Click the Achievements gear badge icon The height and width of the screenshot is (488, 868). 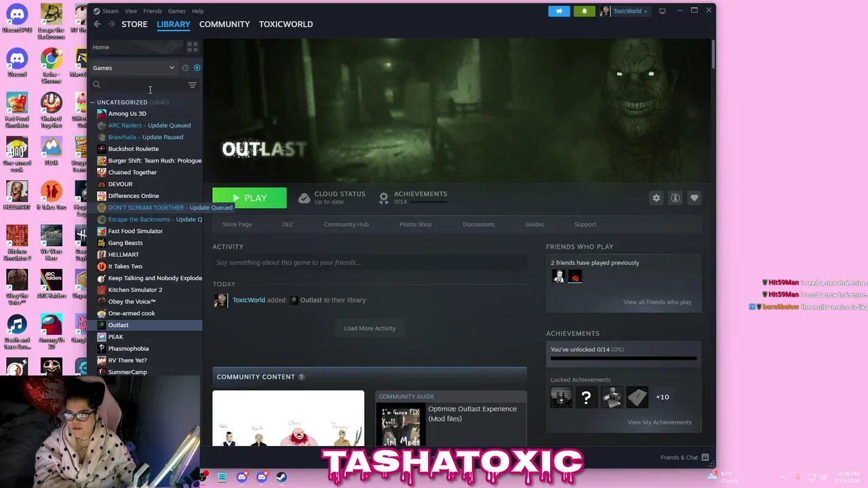coord(384,198)
